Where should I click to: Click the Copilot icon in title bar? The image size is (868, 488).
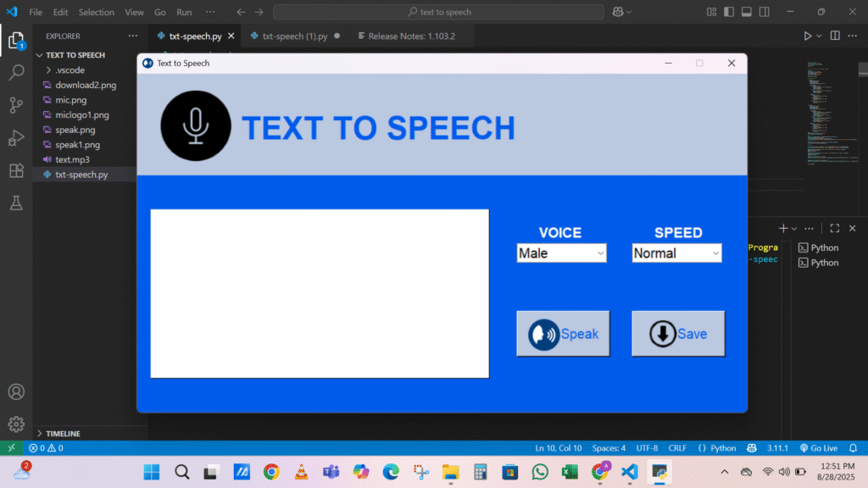(618, 12)
